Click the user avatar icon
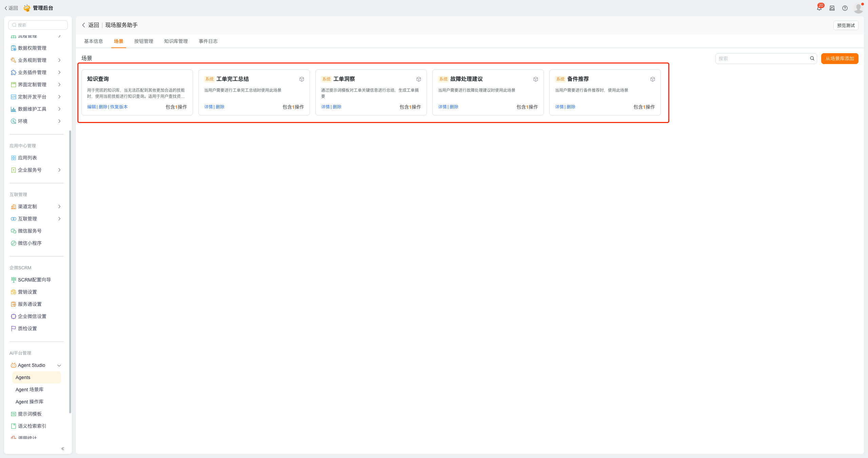This screenshot has width=868, height=458. coord(858,8)
